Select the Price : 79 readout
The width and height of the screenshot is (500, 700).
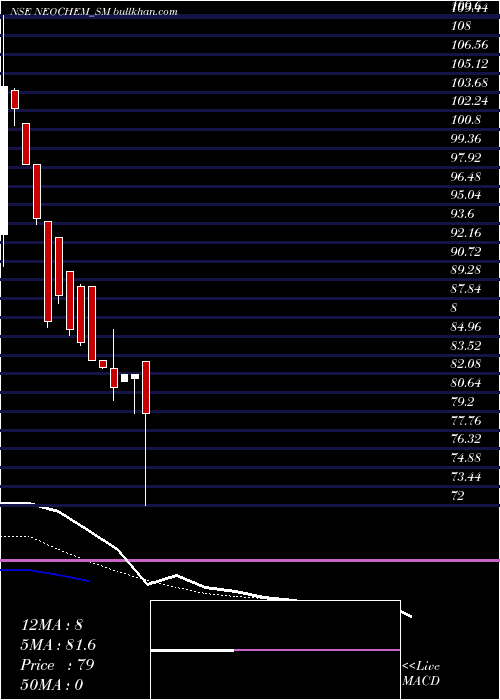click(57, 665)
